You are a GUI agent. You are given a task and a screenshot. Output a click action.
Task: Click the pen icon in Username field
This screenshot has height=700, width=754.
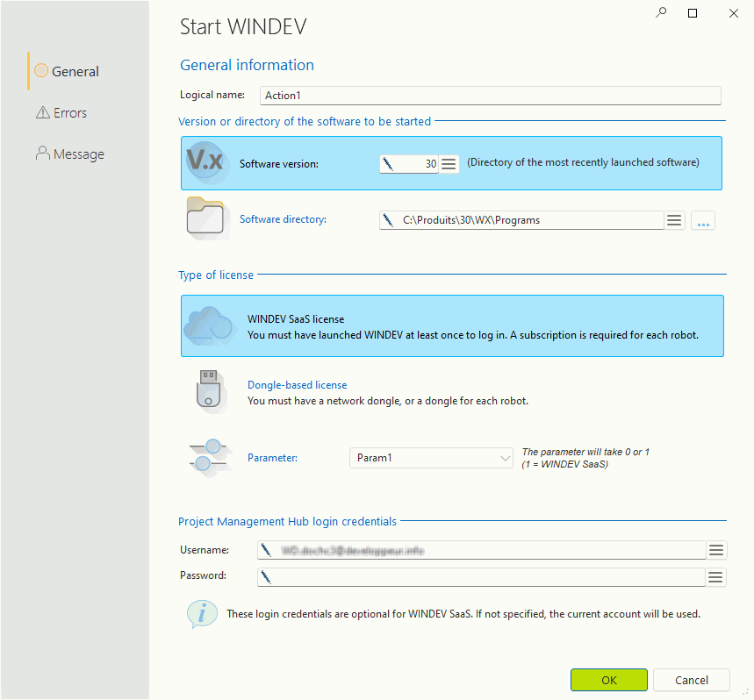(266, 550)
